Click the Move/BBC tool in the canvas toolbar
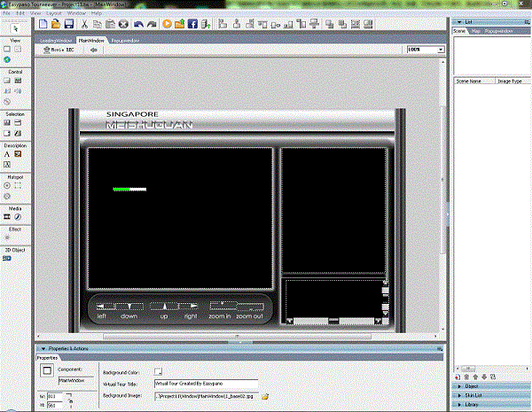 [59, 50]
